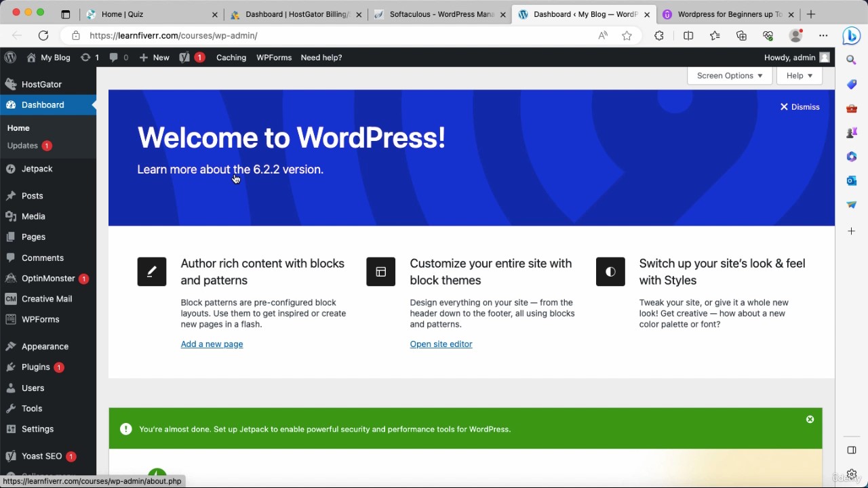
Task: Switch to HostGator Billing tab
Action: click(296, 14)
